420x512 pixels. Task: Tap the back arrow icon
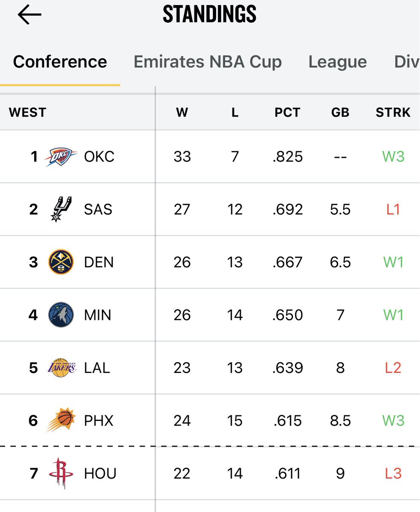[29, 15]
